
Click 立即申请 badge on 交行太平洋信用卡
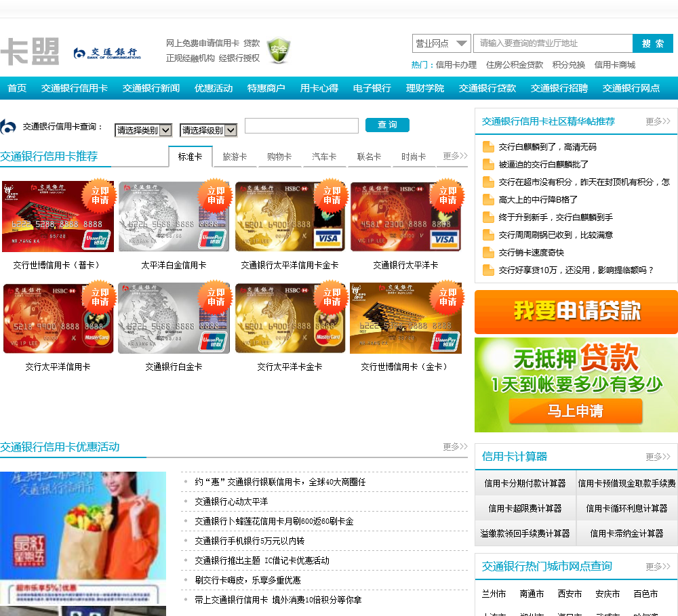100,297
